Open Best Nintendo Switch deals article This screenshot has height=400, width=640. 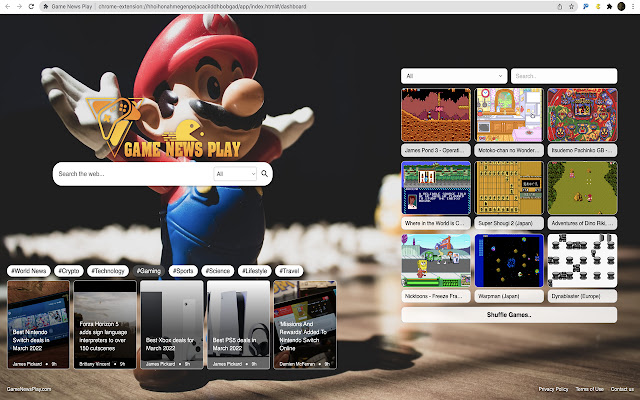point(38,324)
